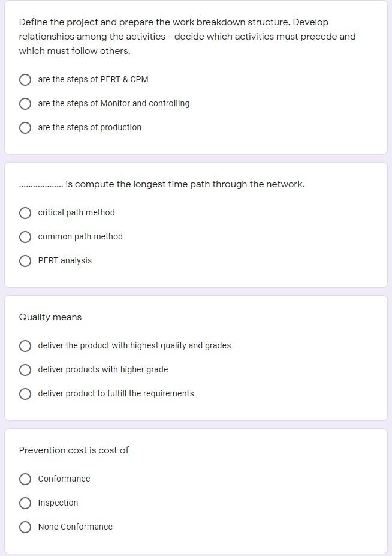The height and width of the screenshot is (556, 392).
Task: Select "deliver product to fulfill the requirements"
Action: click(x=25, y=393)
